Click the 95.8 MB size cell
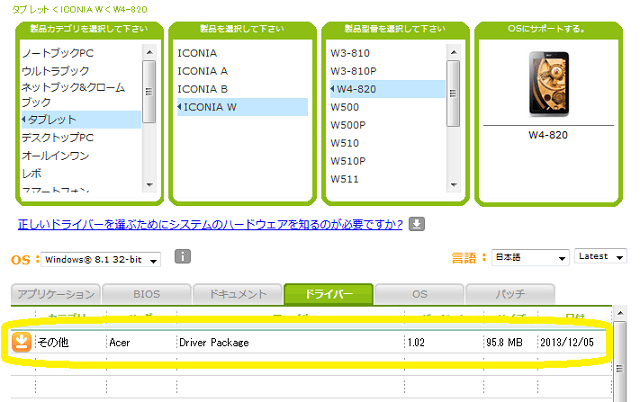This screenshot has height=402, width=640. (511, 342)
